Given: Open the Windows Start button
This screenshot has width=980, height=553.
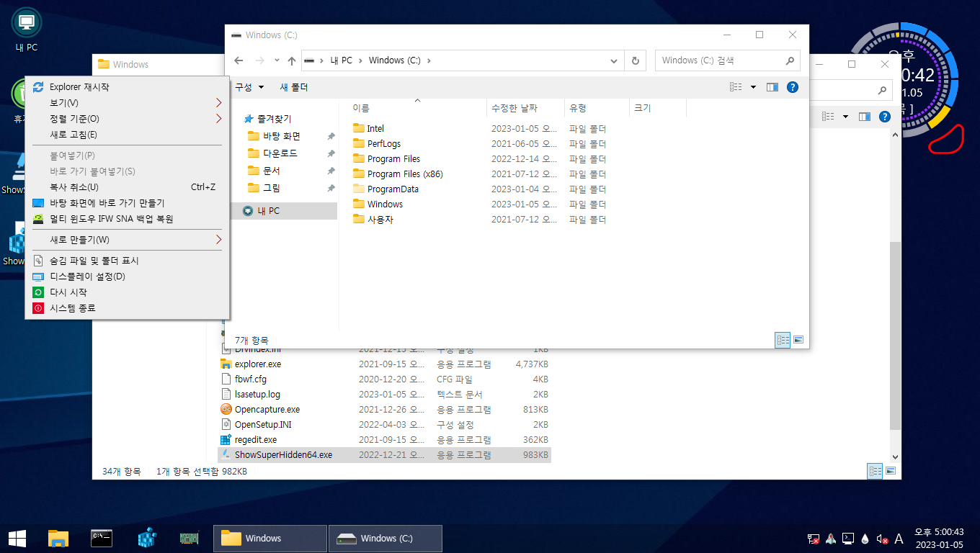Looking at the screenshot, I should [17, 538].
